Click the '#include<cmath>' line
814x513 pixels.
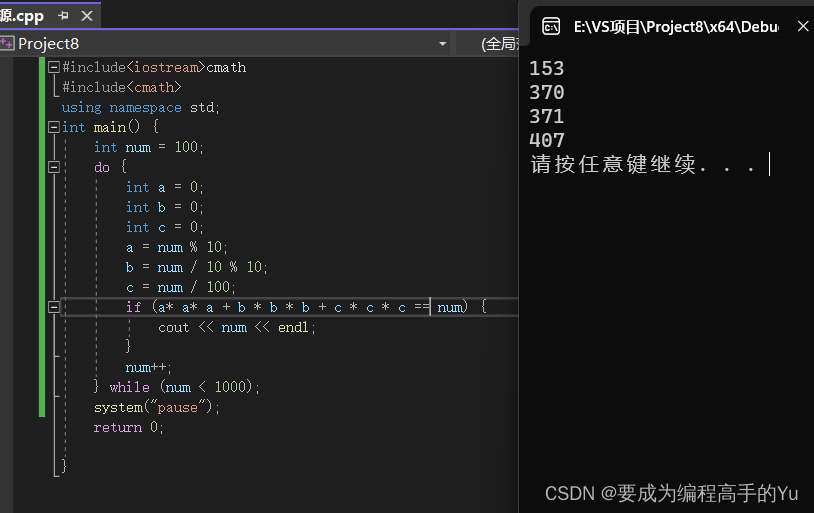coord(121,87)
